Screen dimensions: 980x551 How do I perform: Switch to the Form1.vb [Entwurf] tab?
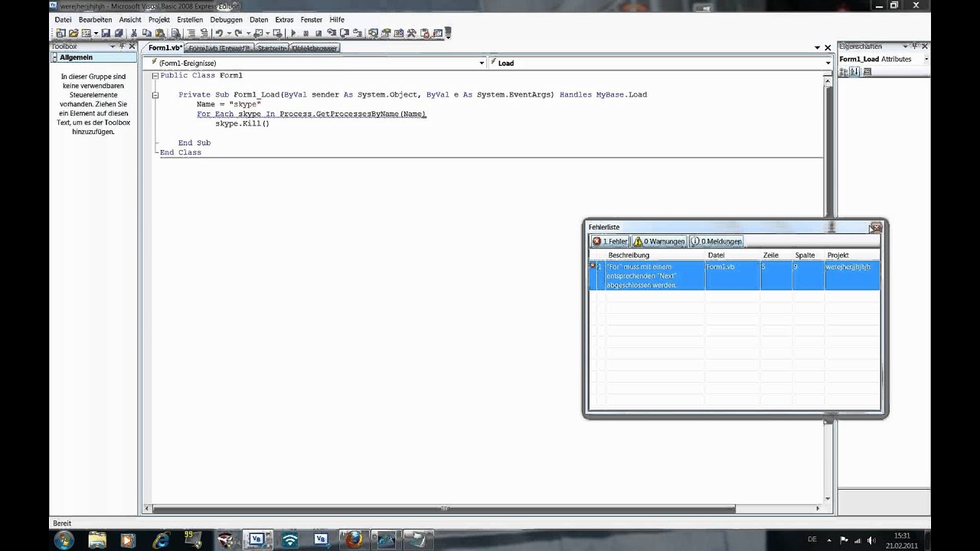pos(220,47)
